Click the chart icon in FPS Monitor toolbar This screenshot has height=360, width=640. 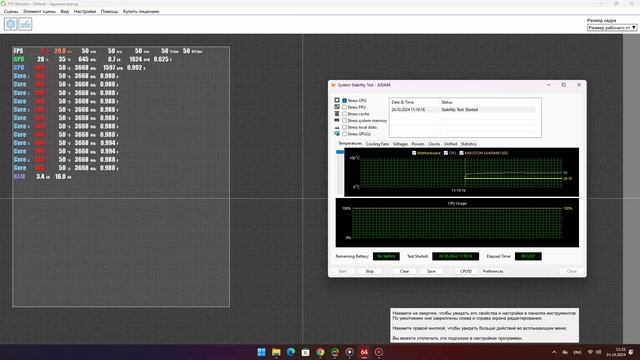pos(25,24)
